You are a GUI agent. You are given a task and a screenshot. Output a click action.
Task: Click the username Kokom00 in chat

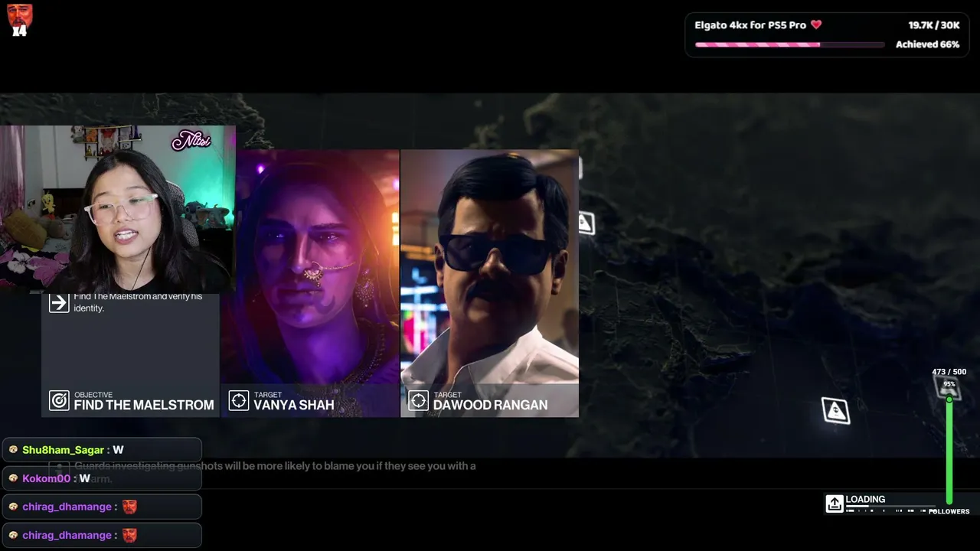(46, 478)
